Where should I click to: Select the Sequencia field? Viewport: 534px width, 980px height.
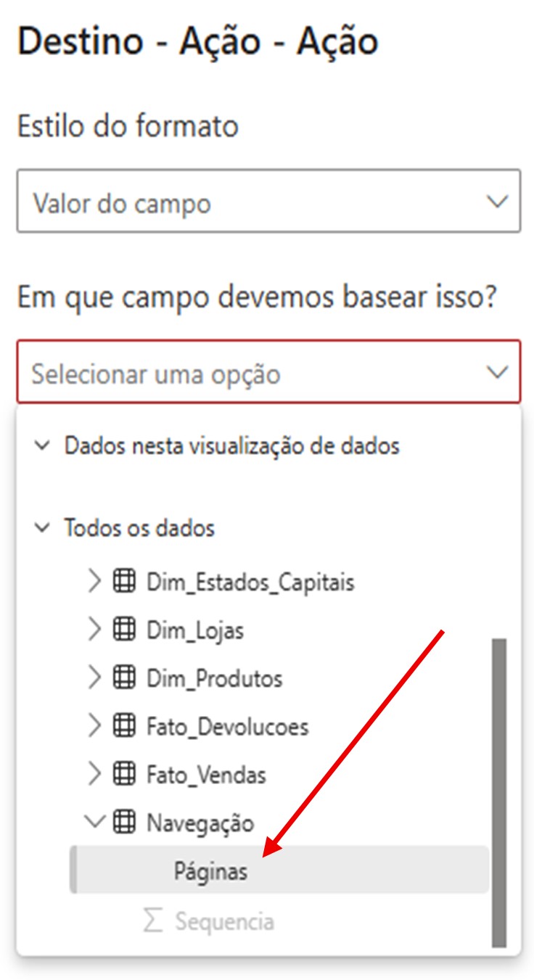pos(224,922)
